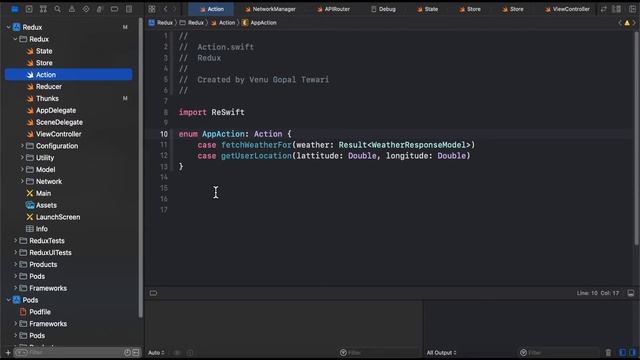Collapse the Redux group folder
640x360 pixels.
tap(15, 39)
